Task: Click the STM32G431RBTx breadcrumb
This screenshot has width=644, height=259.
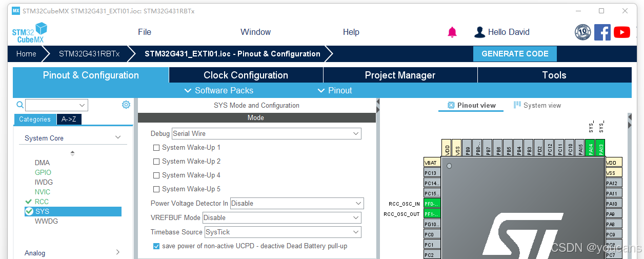Action: [x=89, y=53]
